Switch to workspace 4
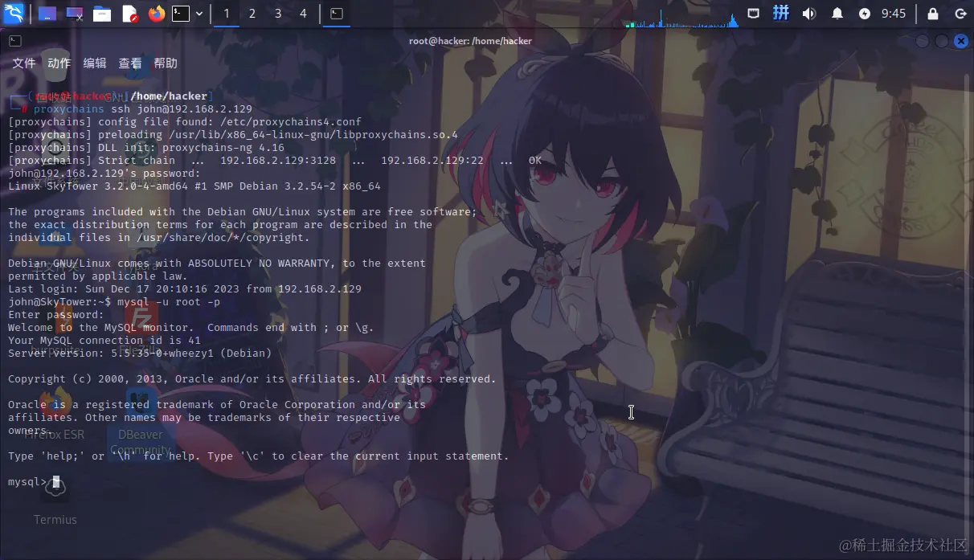This screenshot has width=974, height=560. [x=303, y=14]
